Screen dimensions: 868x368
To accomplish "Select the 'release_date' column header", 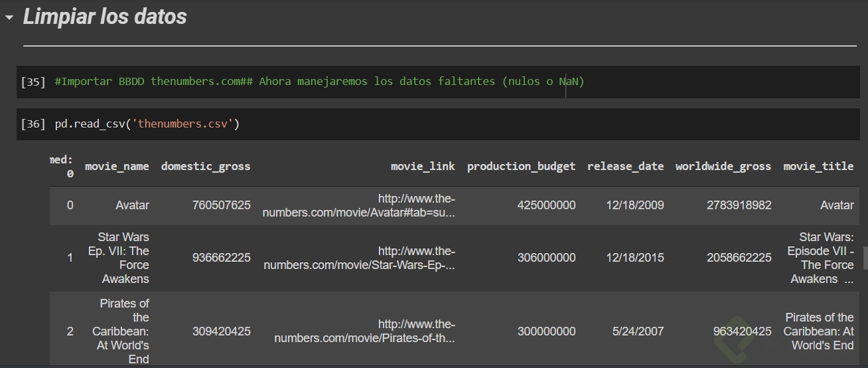I will point(625,166).
